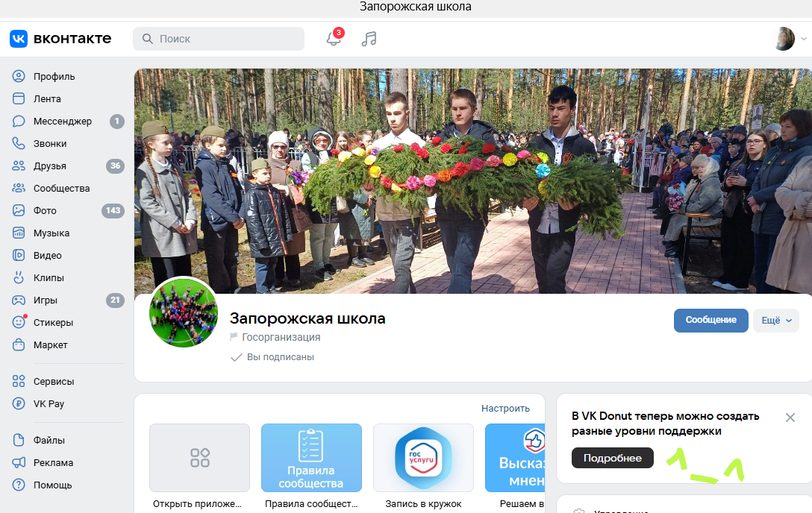Click the Photo picture icon
This screenshot has height=513, width=812.
coord(19,210)
